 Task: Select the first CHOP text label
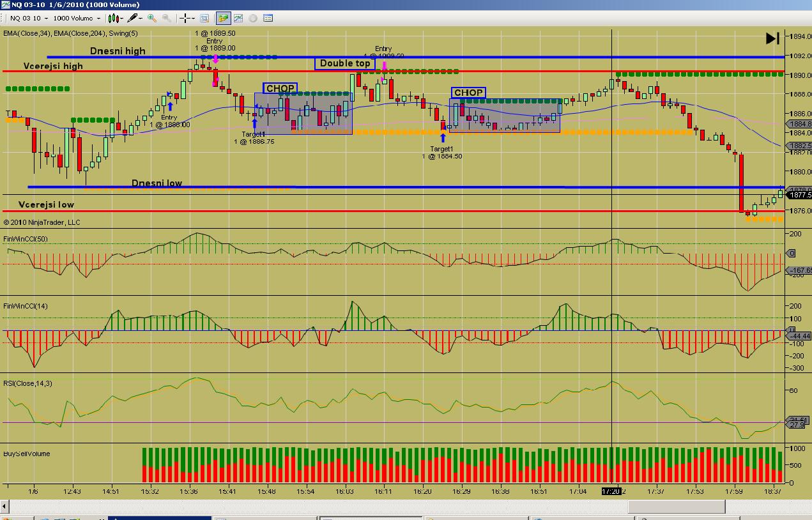point(280,88)
